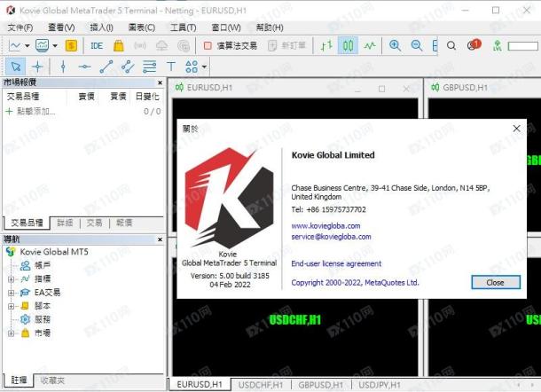
Task: Open the 查看(V) menu
Action: pyautogui.click(x=61, y=27)
